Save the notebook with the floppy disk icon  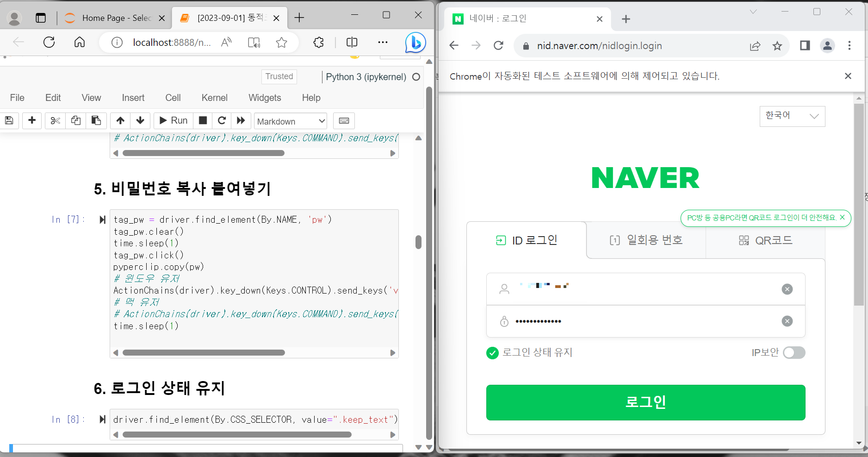[x=9, y=121]
